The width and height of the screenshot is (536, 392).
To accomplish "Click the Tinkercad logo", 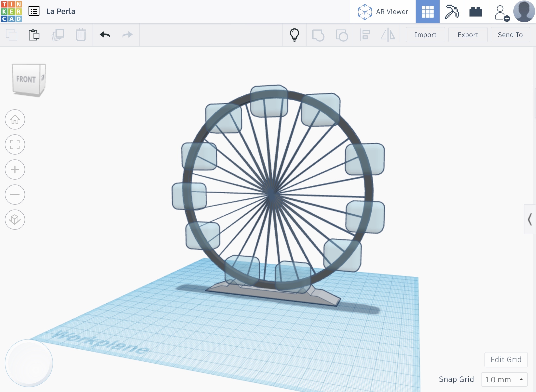I will pyautogui.click(x=11, y=11).
